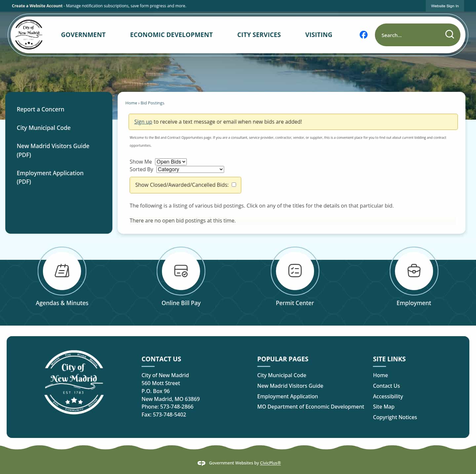
Task: Click the 'CONTACT US' heading
Action: coord(161,359)
